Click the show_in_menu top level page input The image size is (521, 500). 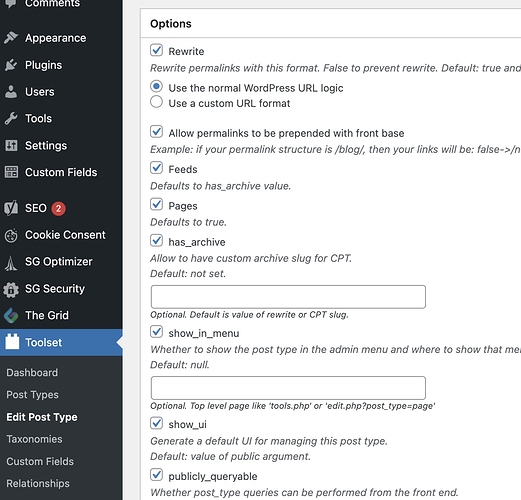pos(288,388)
